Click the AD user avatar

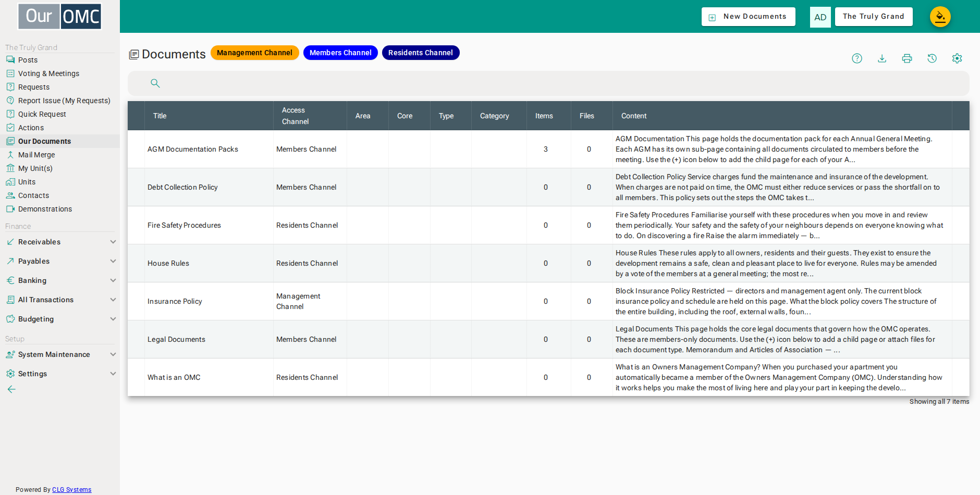pos(820,17)
